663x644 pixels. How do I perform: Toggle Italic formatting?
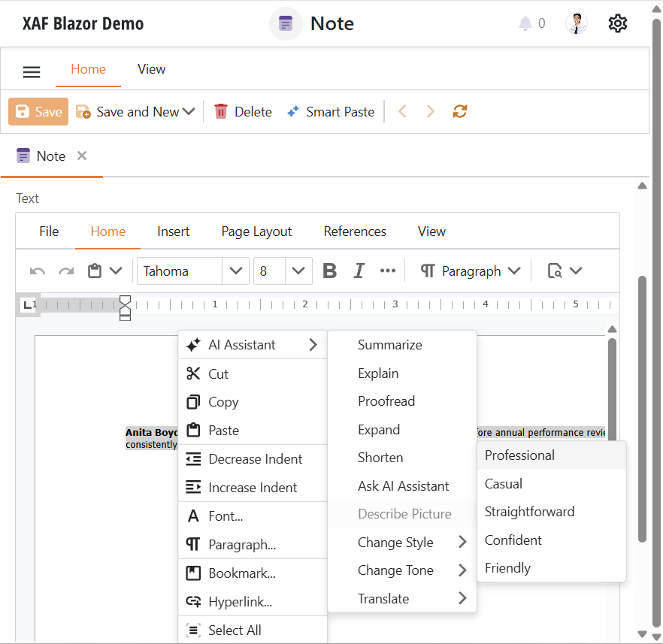coord(359,271)
